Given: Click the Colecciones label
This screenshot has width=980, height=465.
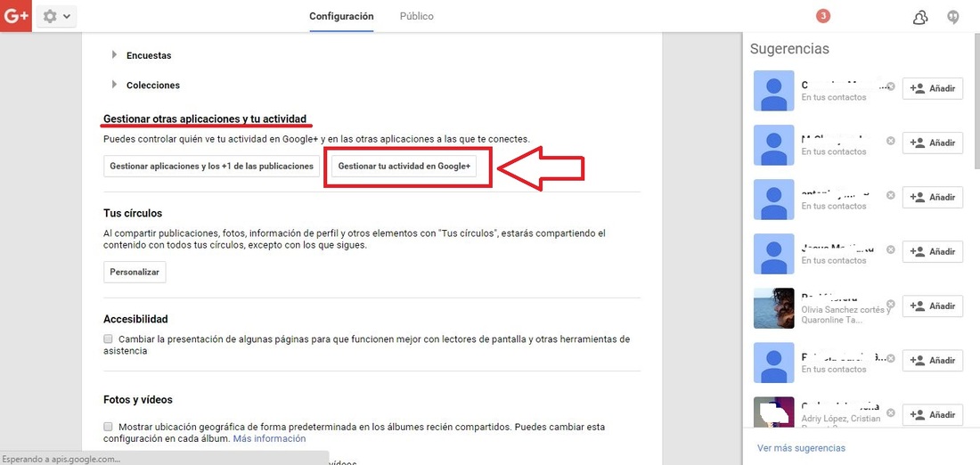Looking at the screenshot, I should (x=153, y=85).
